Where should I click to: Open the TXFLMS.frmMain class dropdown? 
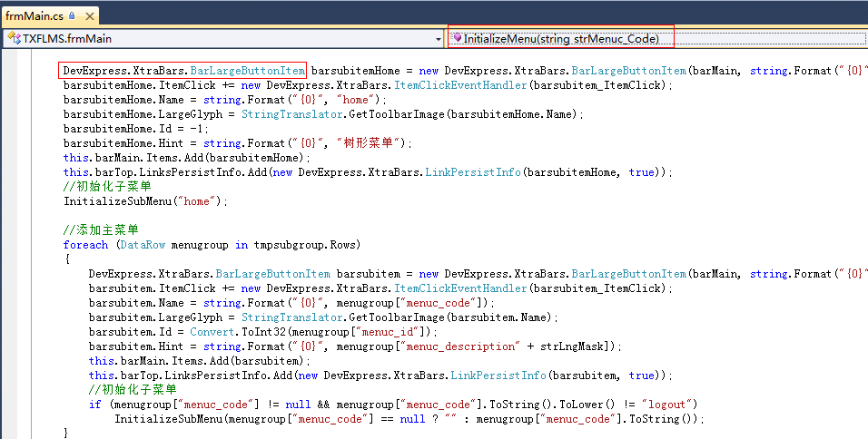(223, 39)
